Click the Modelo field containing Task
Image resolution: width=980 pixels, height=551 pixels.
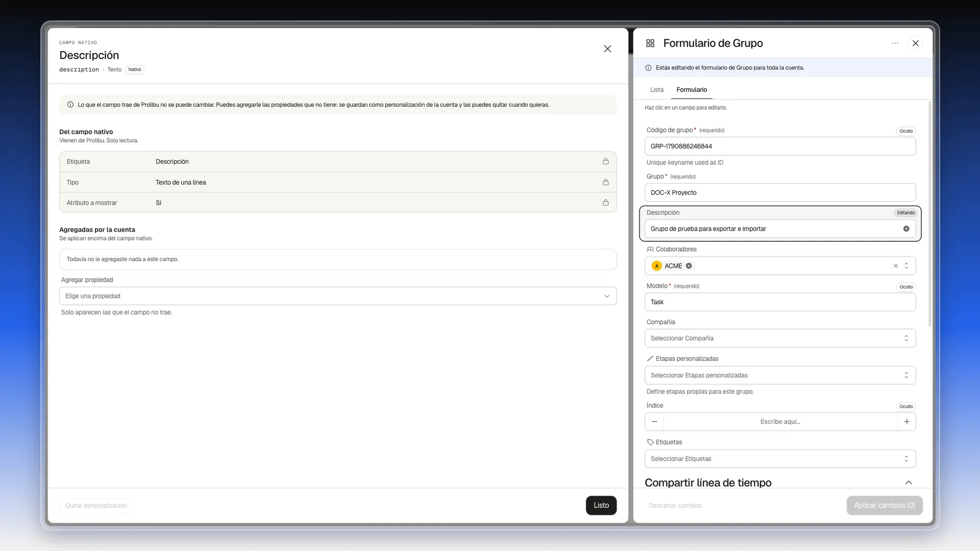point(780,302)
